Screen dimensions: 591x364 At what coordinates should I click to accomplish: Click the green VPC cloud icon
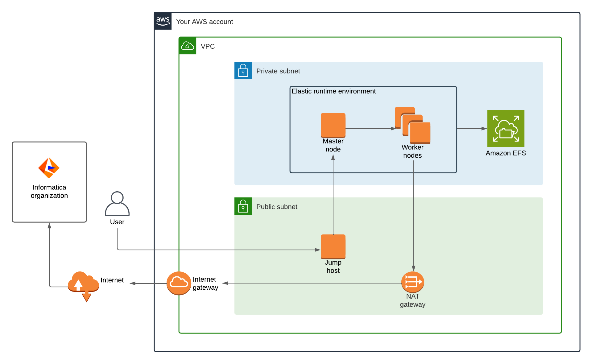tap(188, 46)
